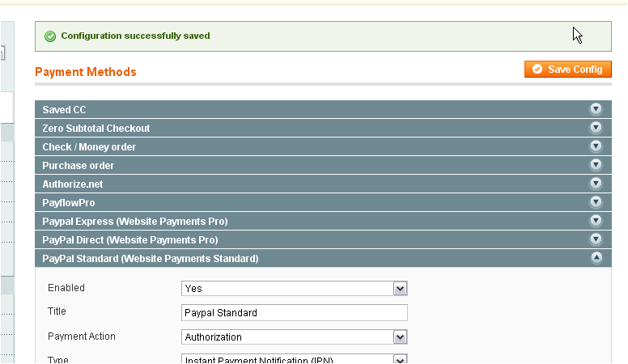Expand Purchase order section arrow icon

[x=596, y=165]
